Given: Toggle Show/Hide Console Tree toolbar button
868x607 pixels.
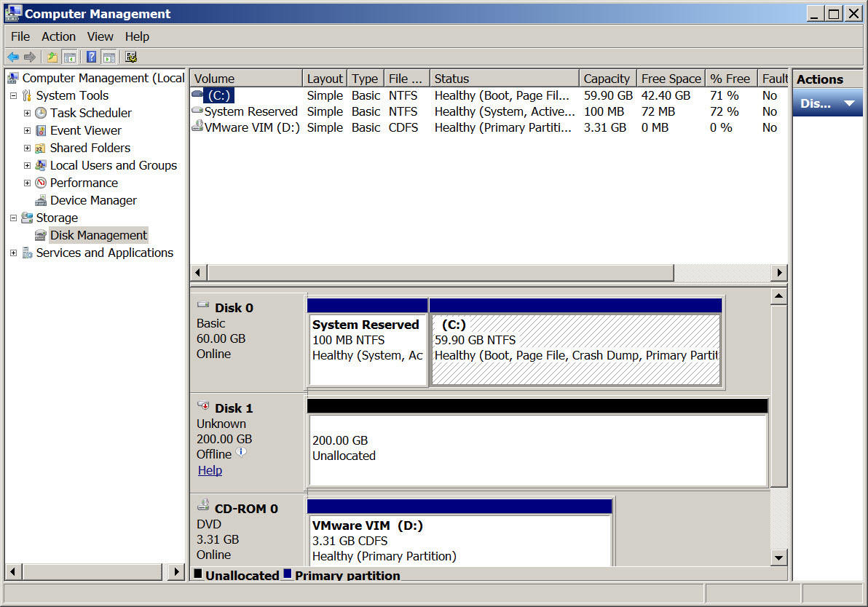Looking at the screenshot, I should coord(69,57).
